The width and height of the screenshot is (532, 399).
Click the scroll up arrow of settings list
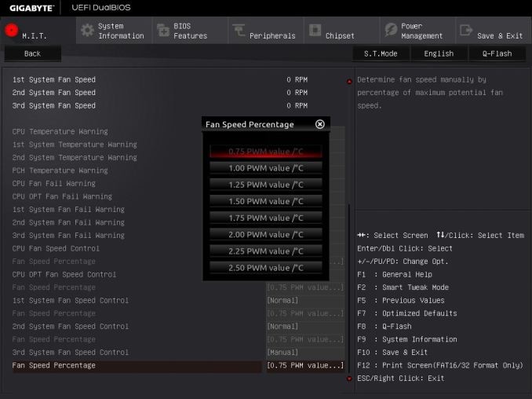pyautogui.click(x=349, y=81)
